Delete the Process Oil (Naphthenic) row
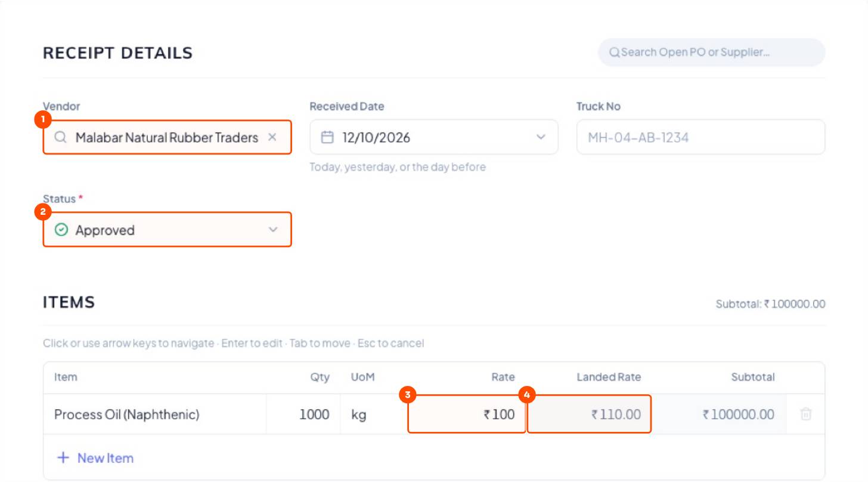The image size is (868, 482). (x=805, y=414)
